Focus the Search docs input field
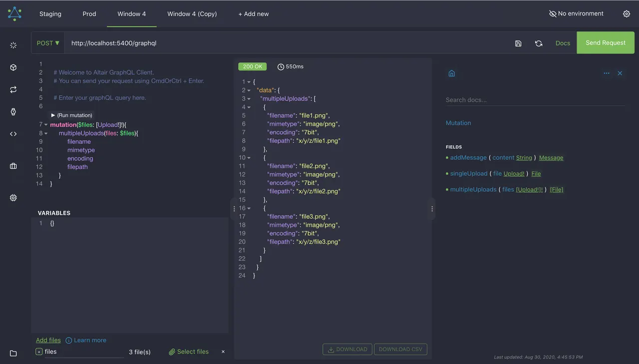 [535, 100]
